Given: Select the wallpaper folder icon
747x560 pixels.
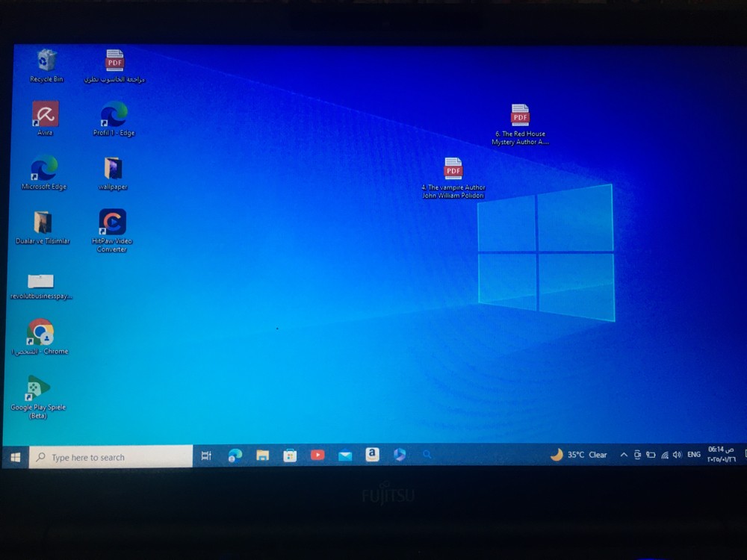Looking at the screenshot, I should (113, 173).
